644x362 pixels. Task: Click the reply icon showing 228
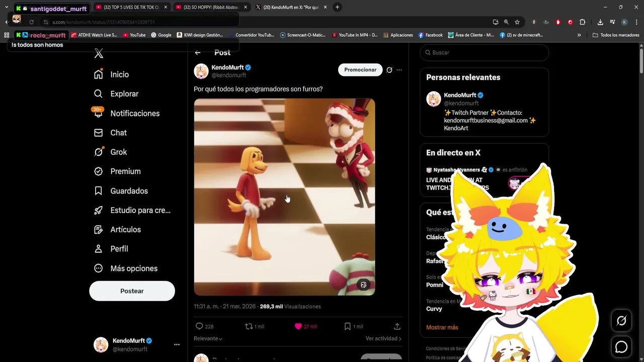tap(199, 326)
